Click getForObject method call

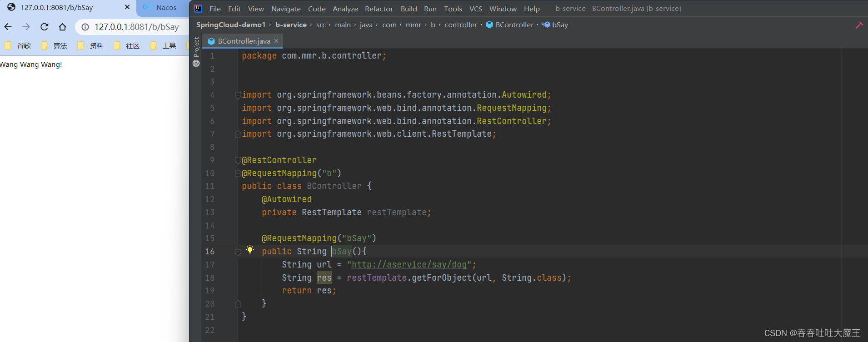coord(442,278)
